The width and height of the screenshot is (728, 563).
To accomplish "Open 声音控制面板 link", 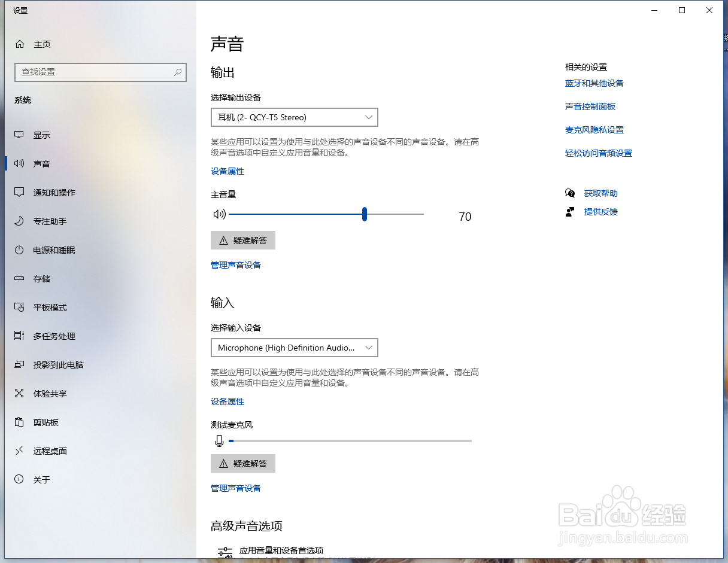I will pyautogui.click(x=590, y=106).
